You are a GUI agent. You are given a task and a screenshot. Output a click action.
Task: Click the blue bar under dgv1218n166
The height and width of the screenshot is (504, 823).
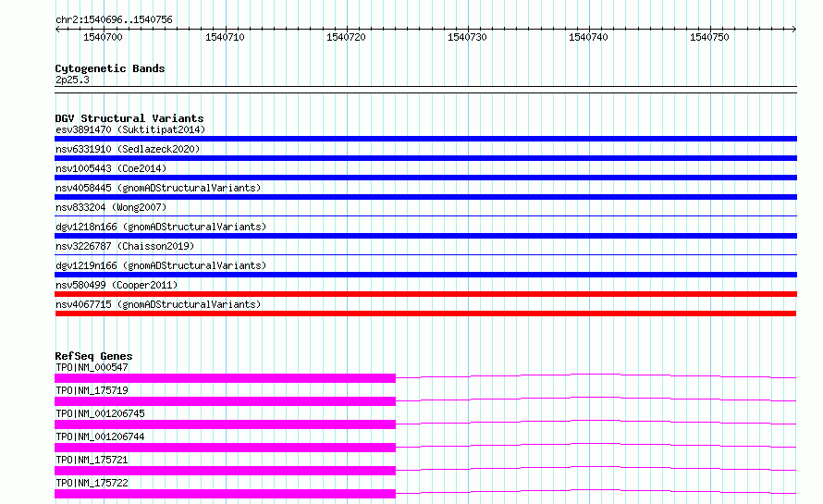point(425,236)
